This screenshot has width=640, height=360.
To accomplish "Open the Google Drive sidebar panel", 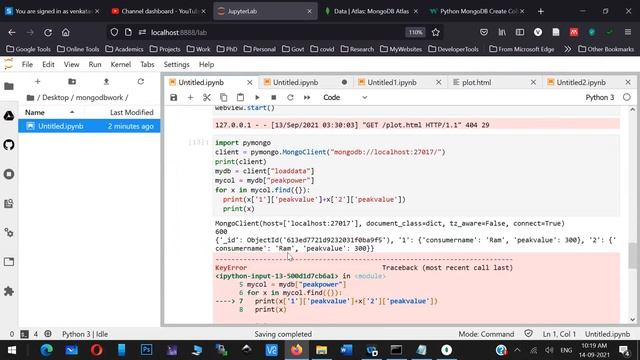I will tap(9, 116).
